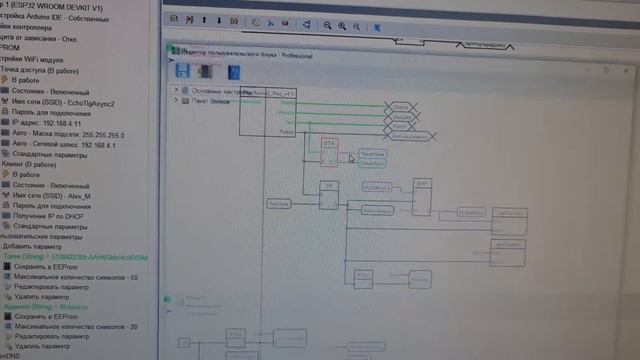Click the up arrow toolbar icon
Viewport: 640px width, 360px height.
click(x=204, y=20)
